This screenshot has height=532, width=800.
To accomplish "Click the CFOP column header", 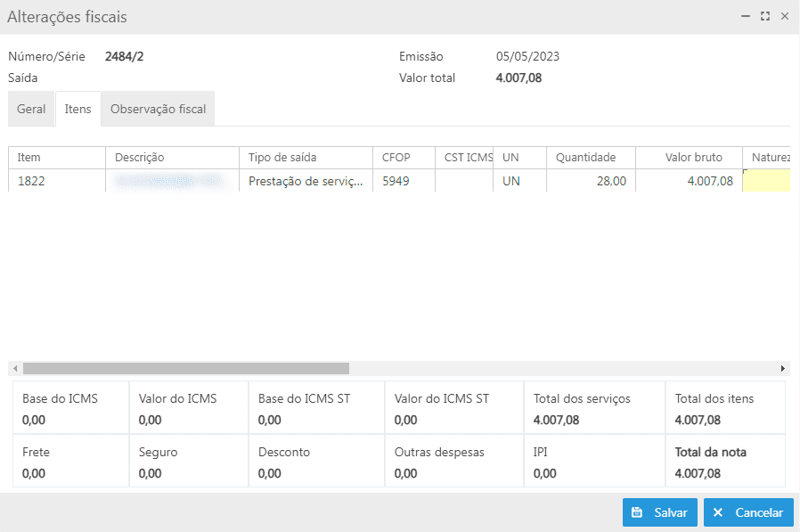I will pos(404,157).
